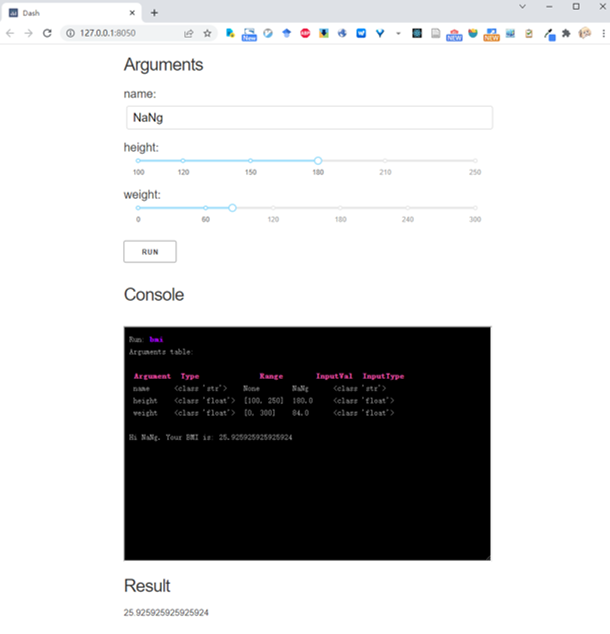
Task: Click the InputVal value 84.0 in console
Action: click(301, 413)
